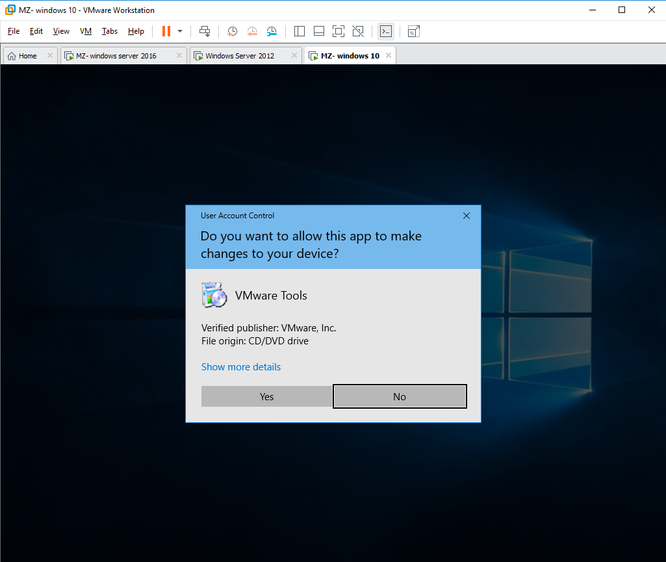This screenshot has height=562, width=666.
Task: Open the File menu
Action: [14, 31]
